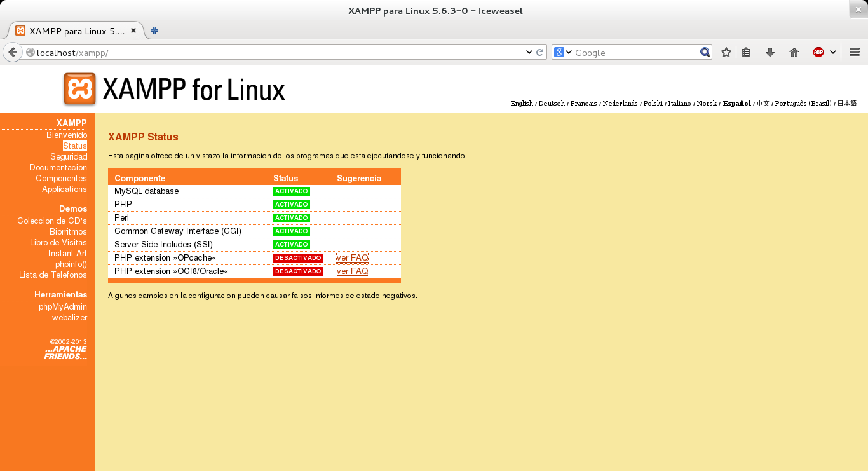Switch language to Nederlands
Image resolution: width=868 pixels, height=471 pixels.
(620, 103)
